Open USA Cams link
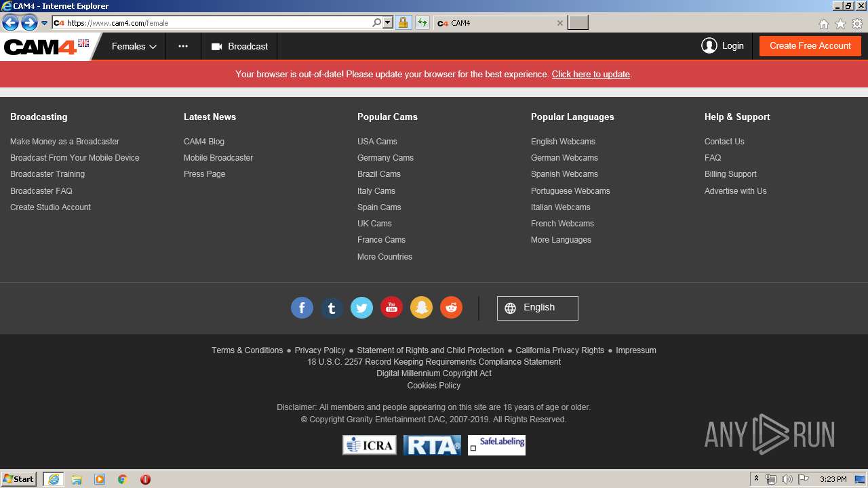Image resolution: width=868 pixels, height=488 pixels. 377,142
